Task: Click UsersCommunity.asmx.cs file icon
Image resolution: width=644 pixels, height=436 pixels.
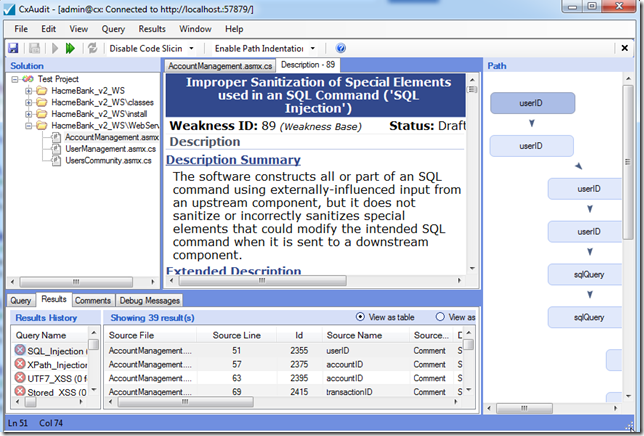Action: coord(56,161)
